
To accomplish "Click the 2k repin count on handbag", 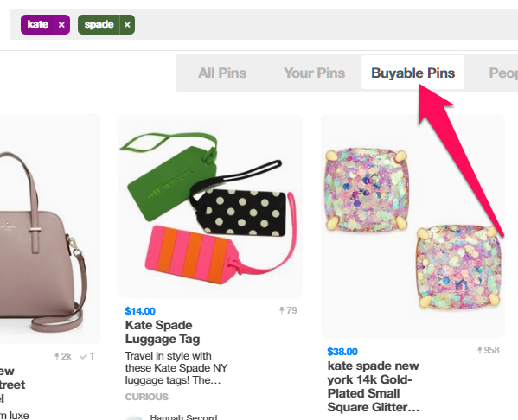I will [x=63, y=356].
